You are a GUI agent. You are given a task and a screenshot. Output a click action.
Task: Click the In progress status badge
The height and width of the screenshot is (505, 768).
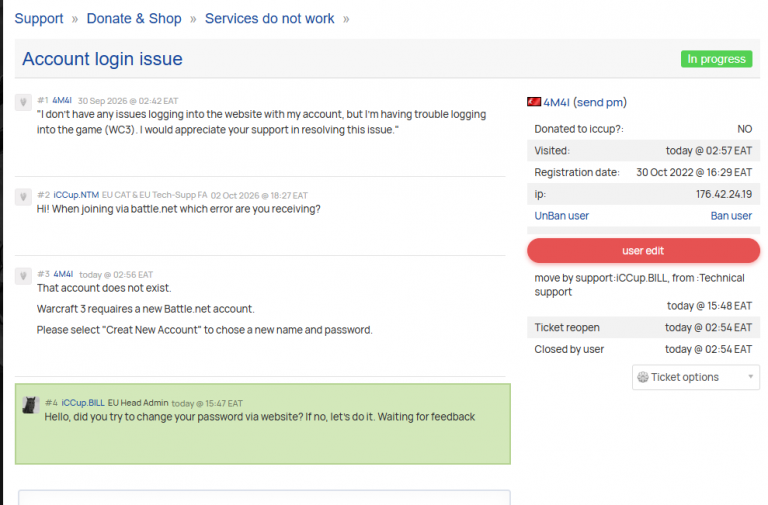(716, 59)
